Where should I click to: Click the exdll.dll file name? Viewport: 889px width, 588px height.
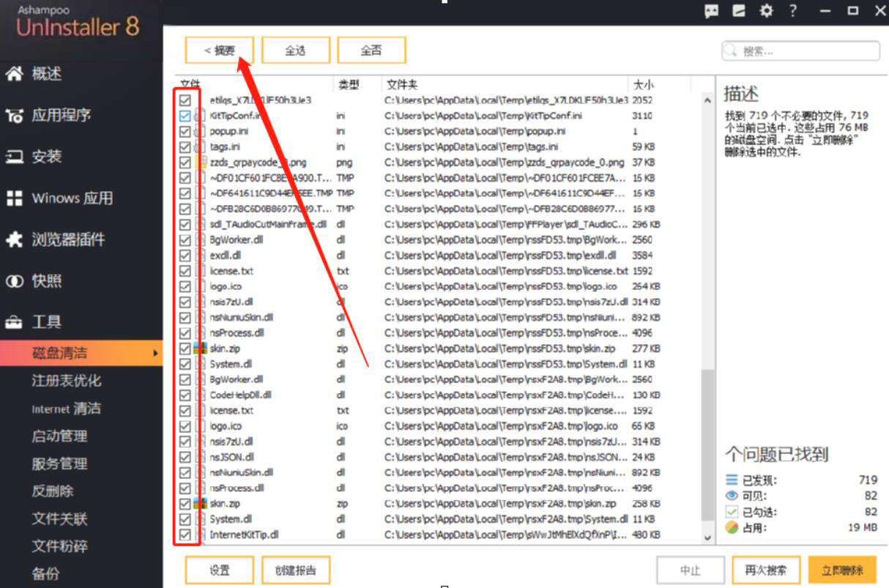(x=226, y=256)
